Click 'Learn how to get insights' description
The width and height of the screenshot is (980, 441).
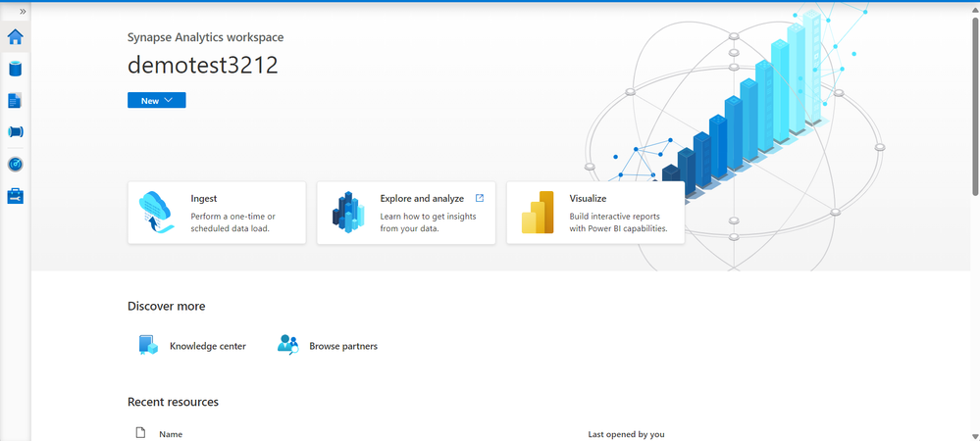coord(428,222)
